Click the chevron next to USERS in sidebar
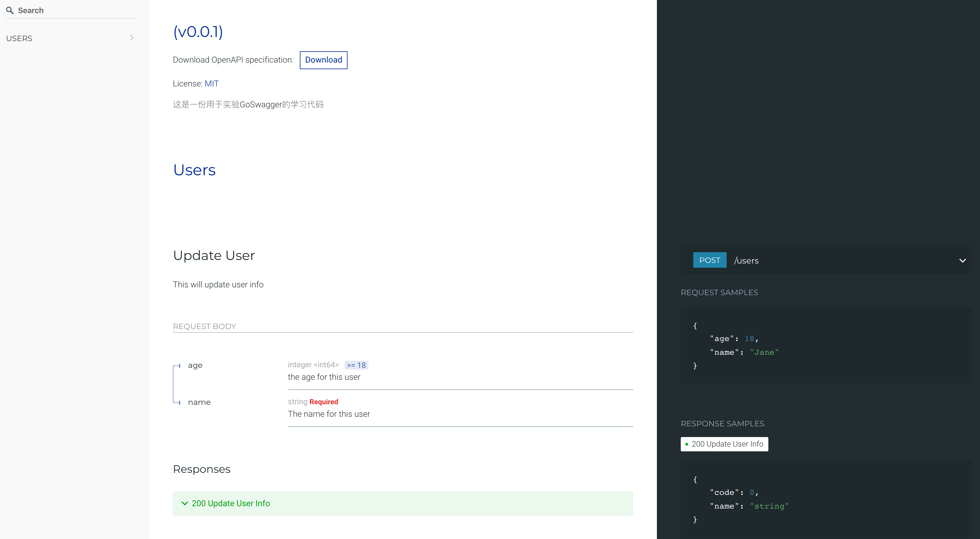Viewport: 980px width, 539px height. click(132, 38)
